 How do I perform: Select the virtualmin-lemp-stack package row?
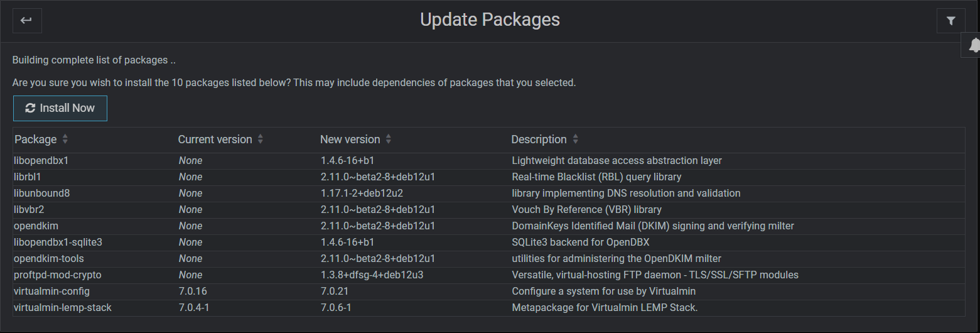coord(488,308)
